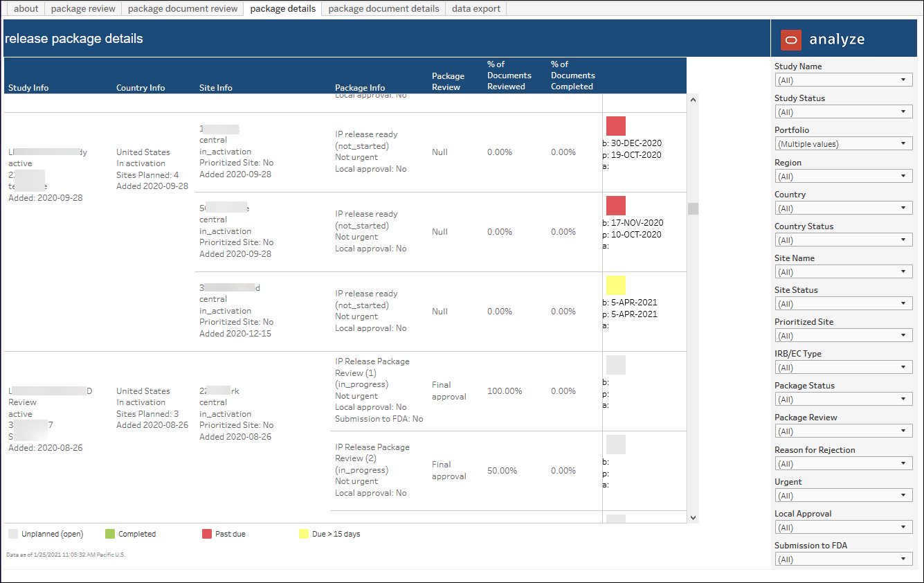Image resolution: width=924 pixels, height=583 pixels.
Task: Click 'Added: 2020-08-26' study text
Action: click(x=45, y=448)
